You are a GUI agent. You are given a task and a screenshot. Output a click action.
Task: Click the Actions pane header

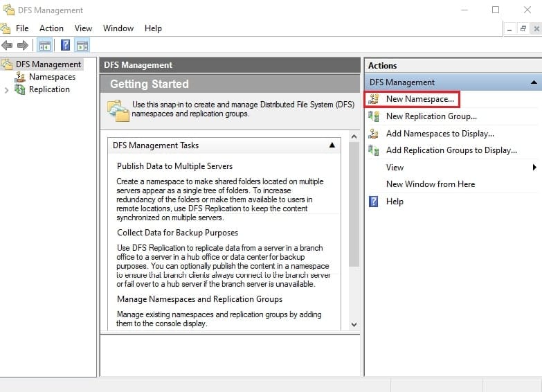coord(382,65)
